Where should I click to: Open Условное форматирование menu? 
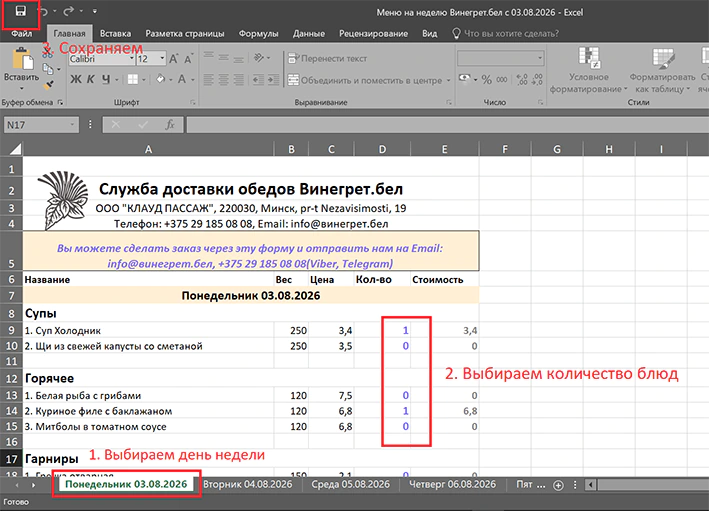point(588,70)
